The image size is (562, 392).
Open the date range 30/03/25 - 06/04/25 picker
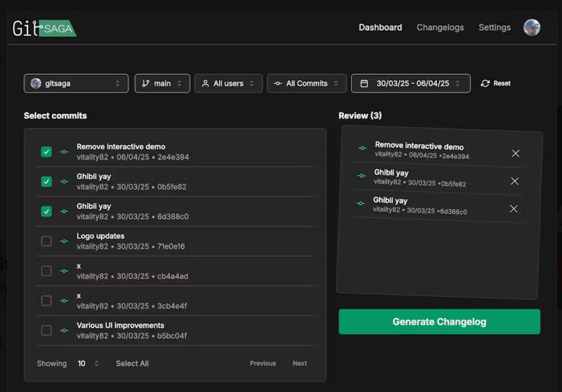coord(411,84)
